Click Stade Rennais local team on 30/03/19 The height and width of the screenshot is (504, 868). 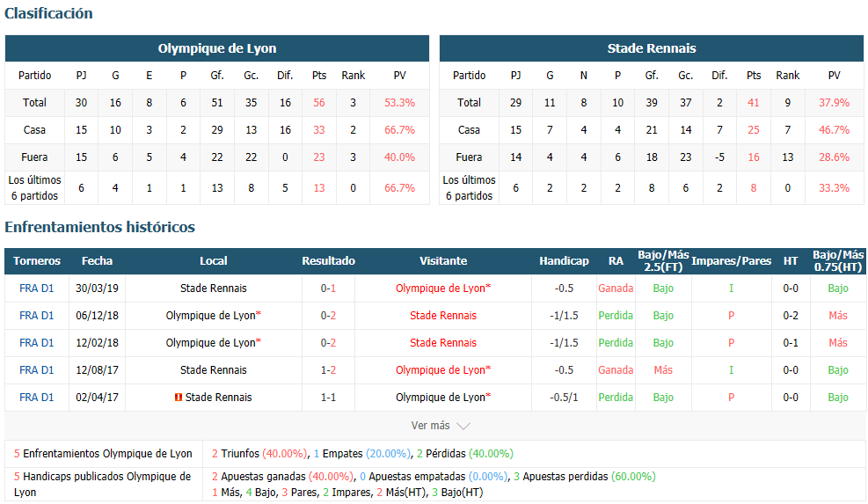click(x=213, y=288)
